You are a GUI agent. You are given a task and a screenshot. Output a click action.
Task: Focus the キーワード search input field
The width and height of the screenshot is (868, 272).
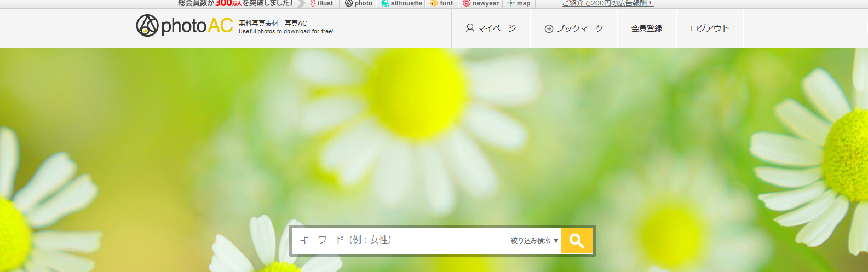coord(399,241)
